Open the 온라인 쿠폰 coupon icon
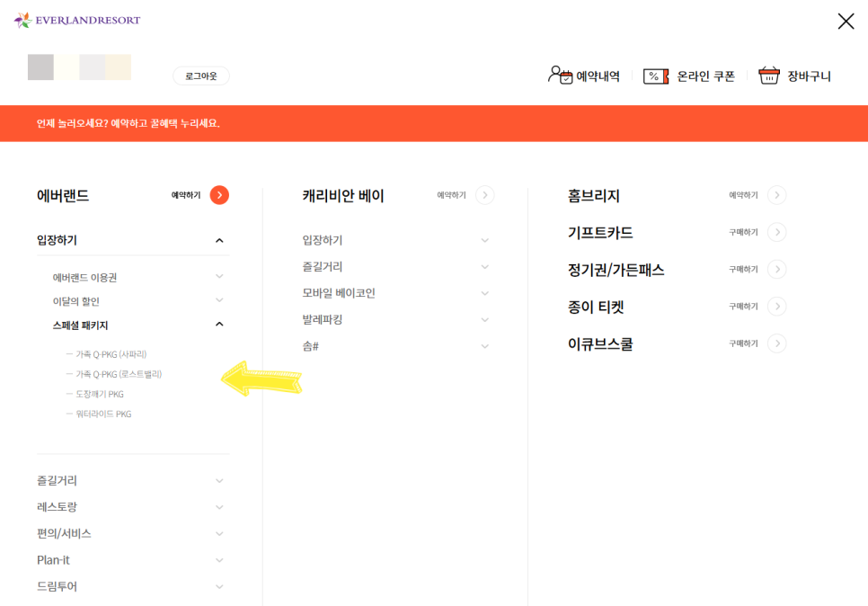 656,76
